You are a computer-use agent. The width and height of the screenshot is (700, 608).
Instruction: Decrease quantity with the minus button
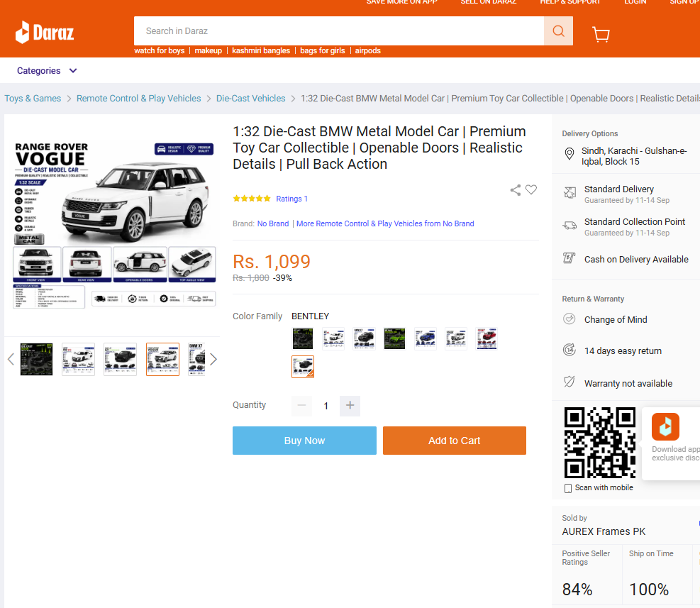coord(302,406)
